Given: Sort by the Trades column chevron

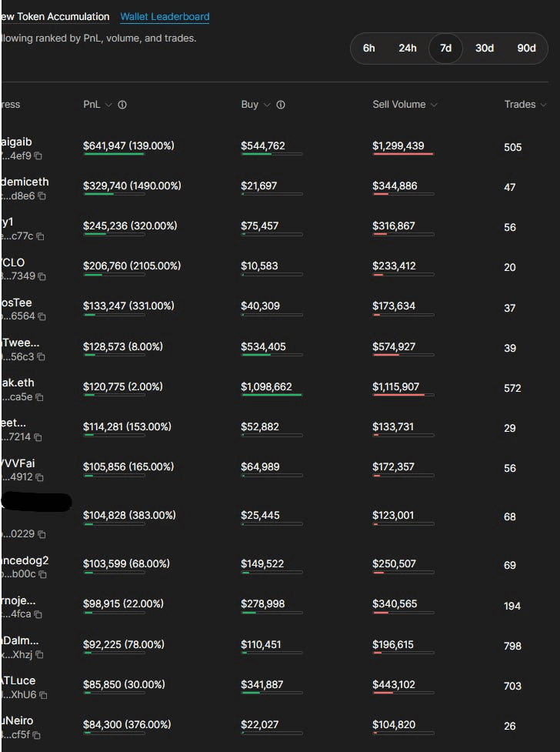Looking at the screenshot, I should [543, 105].
